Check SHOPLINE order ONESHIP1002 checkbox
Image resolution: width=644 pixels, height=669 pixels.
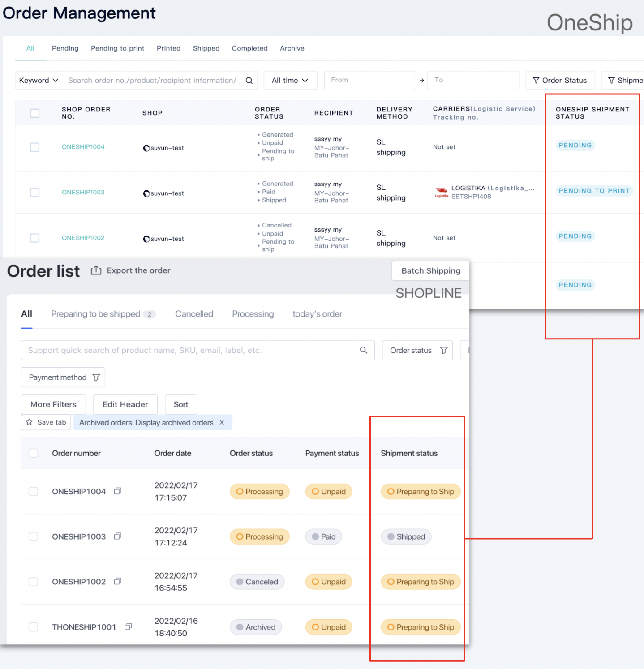tap(33, 582)
